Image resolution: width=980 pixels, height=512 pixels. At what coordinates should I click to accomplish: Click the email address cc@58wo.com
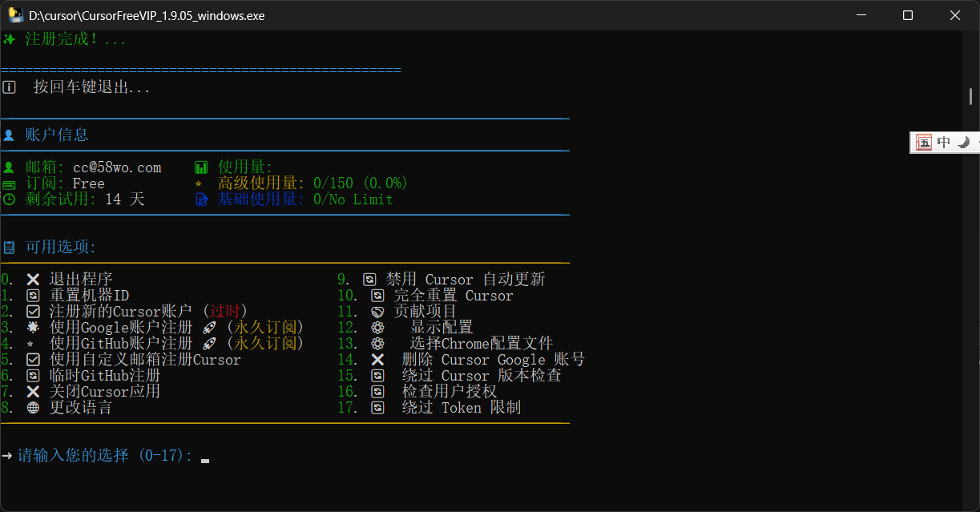click(x=117, y=167)
